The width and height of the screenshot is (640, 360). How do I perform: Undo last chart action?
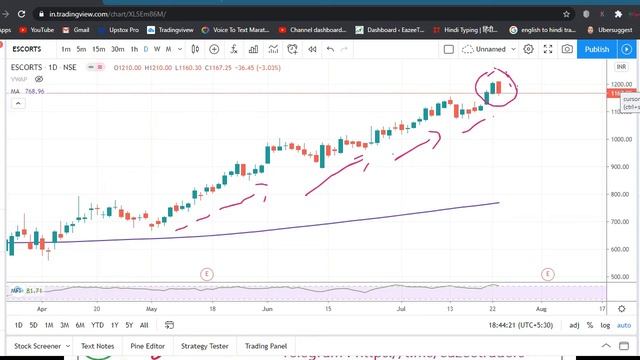tap(330, 49)
